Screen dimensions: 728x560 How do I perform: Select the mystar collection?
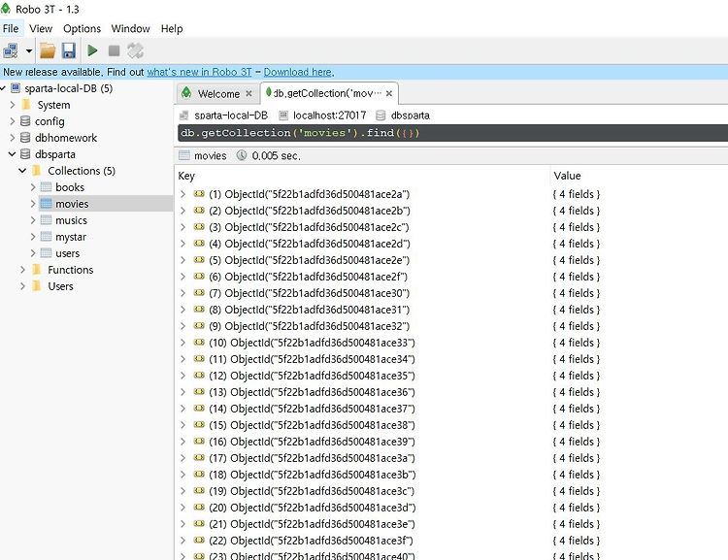pyautogui.click(x=71, y=237)
